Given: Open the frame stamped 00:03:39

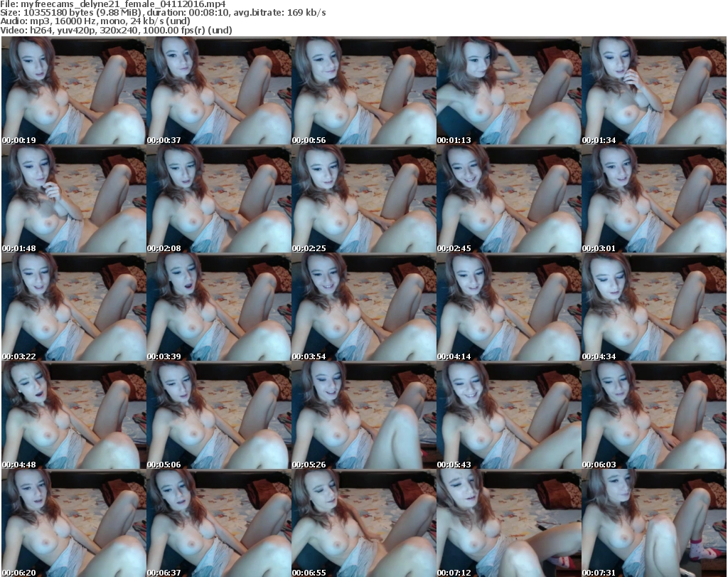Looking at the screenshot, I should click(x=219, y=307).
